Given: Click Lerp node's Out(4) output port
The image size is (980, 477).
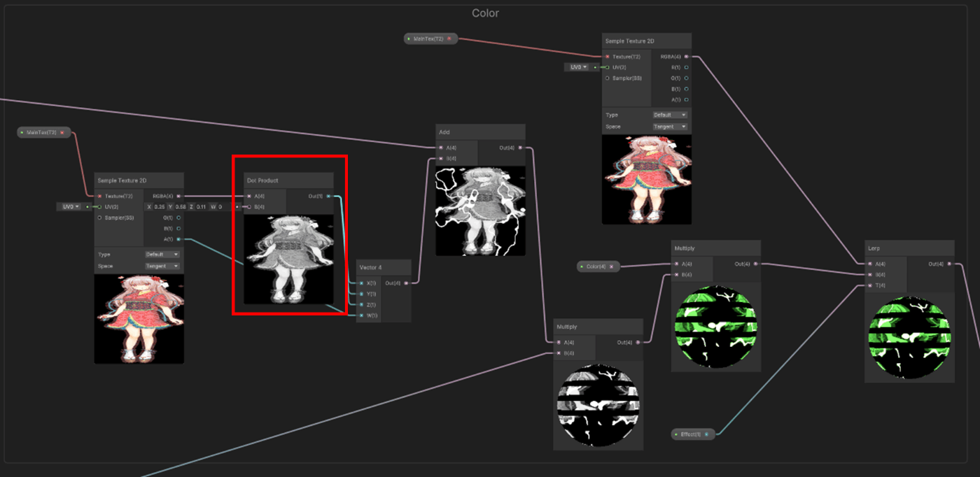Looking at the screenshot, I should pos(949,264).
